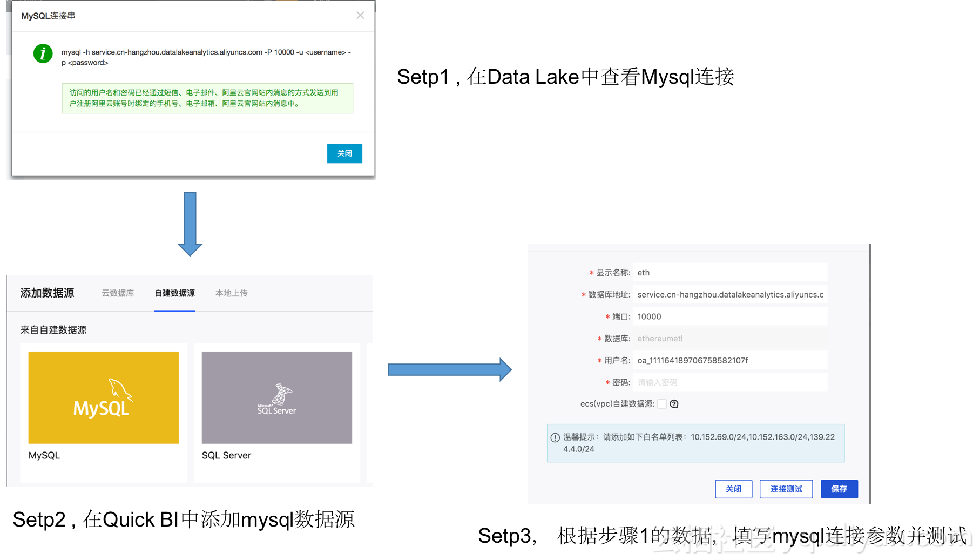Click the 密码 password input field

[x=729, y=382]
